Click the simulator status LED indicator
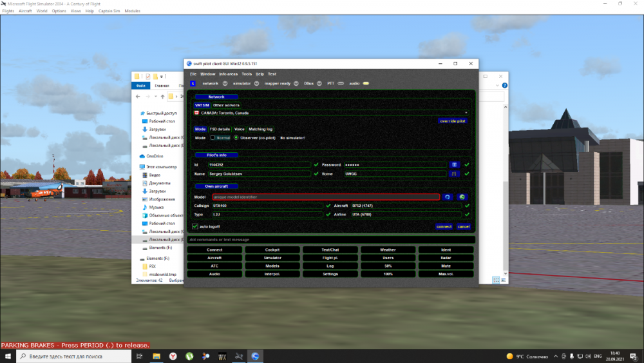The height and width of the screenshot is (363, 644). (x=257, y=83)
